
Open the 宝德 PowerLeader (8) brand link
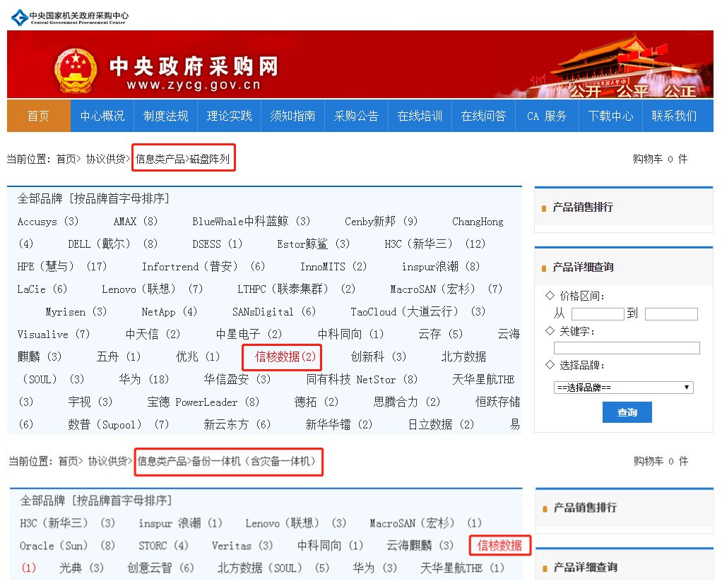pyautogui.click(x=203, y=402)
